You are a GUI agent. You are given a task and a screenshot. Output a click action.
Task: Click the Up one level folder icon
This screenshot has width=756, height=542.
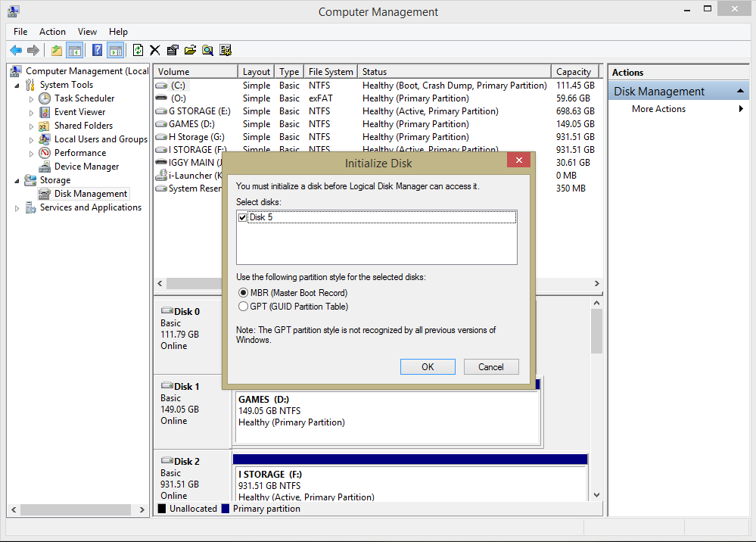click(57, 51)
